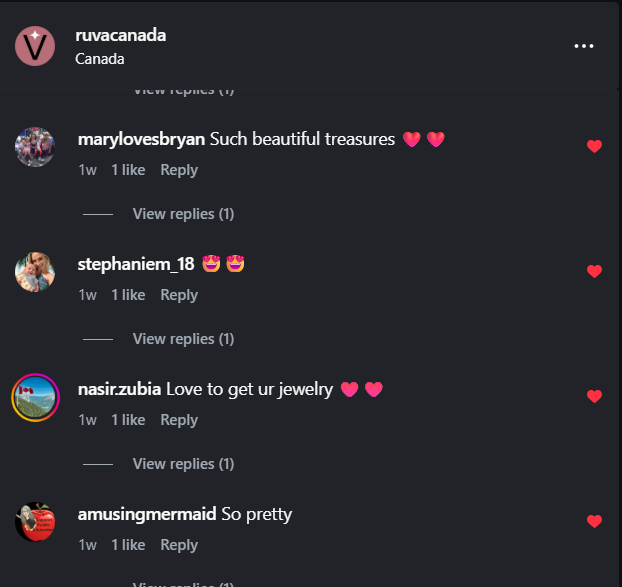Reply to nasir.zubia's jewelry comment
This screenshot has height=587, width=622.
click(x=179, y=420)
